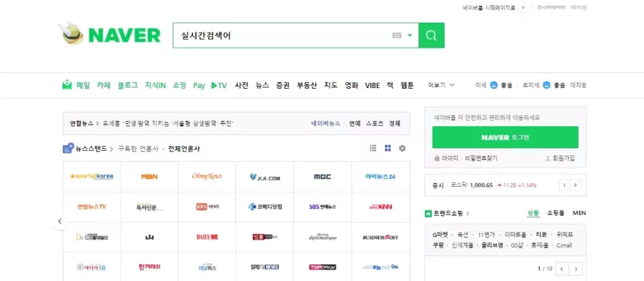Open the DAILY NK publisher tile
The image size is (644, 281).
pyautogui.click(x=207, y=237)
